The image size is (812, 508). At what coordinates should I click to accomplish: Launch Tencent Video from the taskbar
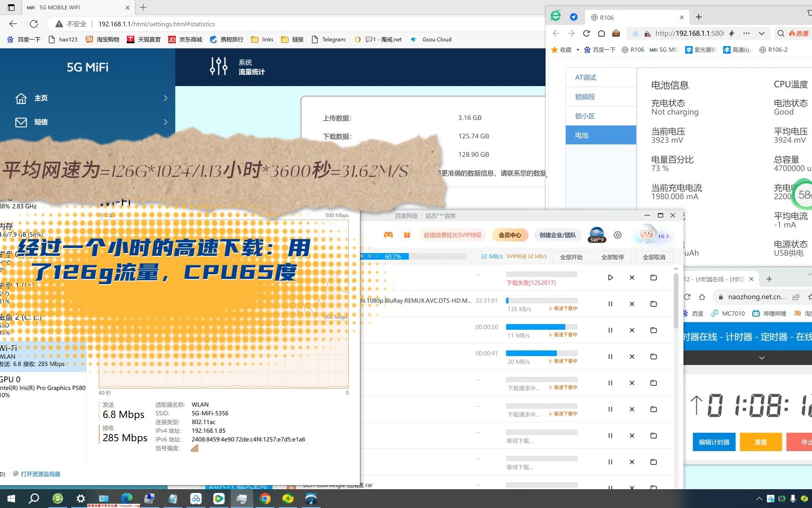219,499
